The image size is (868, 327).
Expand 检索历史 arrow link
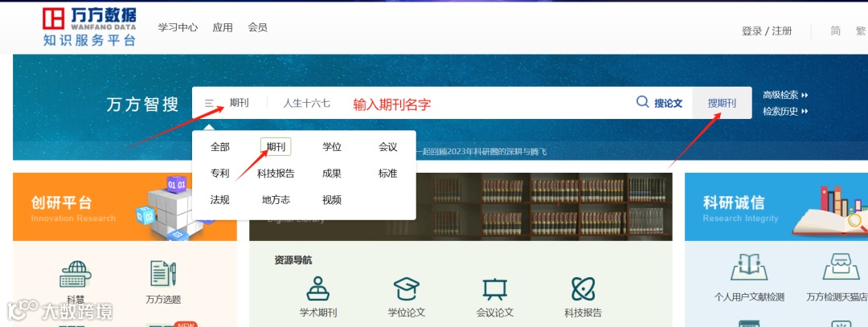785,111
